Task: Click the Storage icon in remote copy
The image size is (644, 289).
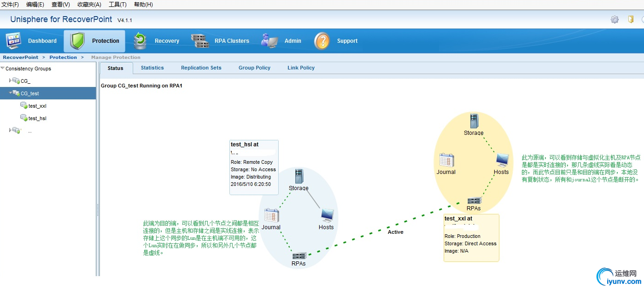Action: click(299, 177)
